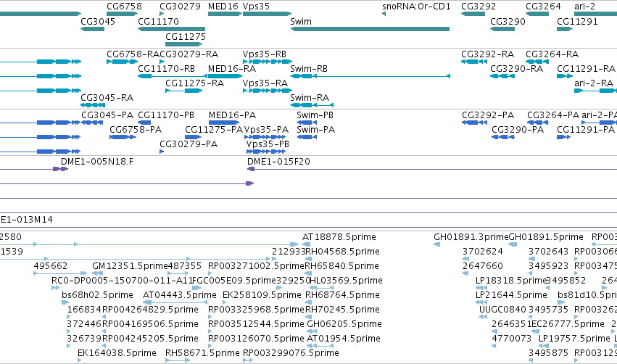Open the AT01954.5prime EST label

[x=344, y=339]
